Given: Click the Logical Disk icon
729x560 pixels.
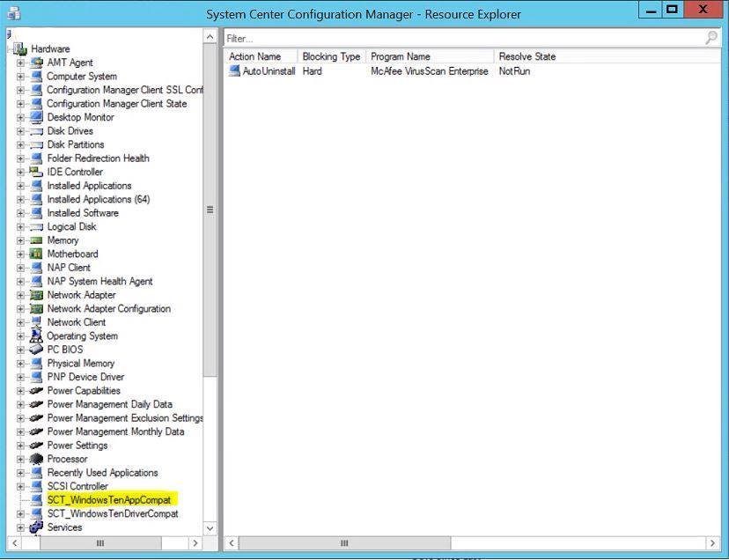Looking at the screenshot, I should point(36,227).
